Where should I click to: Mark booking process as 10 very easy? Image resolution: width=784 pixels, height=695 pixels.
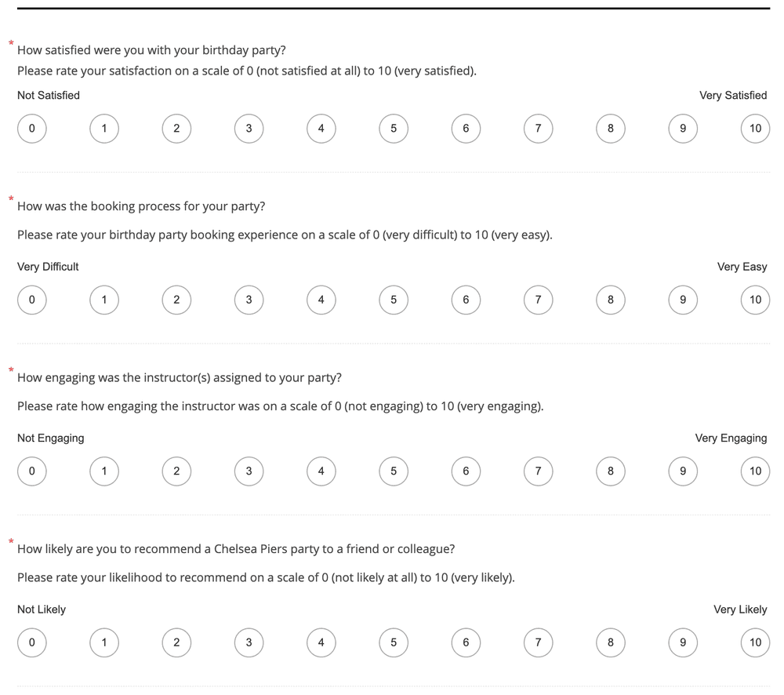click(755, 300)
